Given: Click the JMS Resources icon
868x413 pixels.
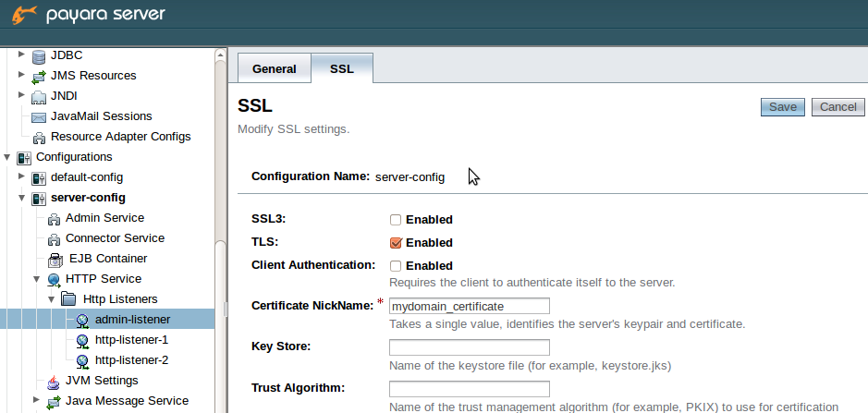Looking at the screenshot, I should click(39, 76).
